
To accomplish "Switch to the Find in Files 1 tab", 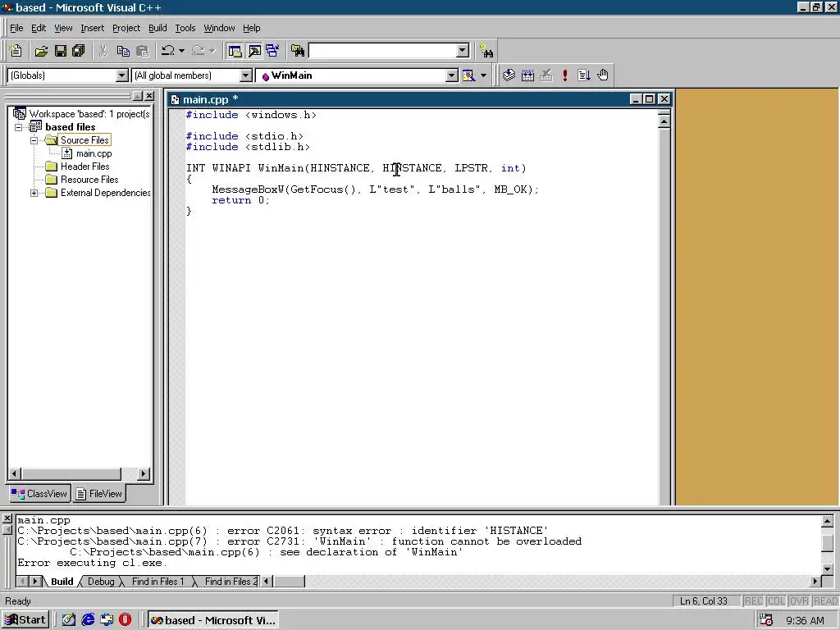I will (x=157, y=582).
